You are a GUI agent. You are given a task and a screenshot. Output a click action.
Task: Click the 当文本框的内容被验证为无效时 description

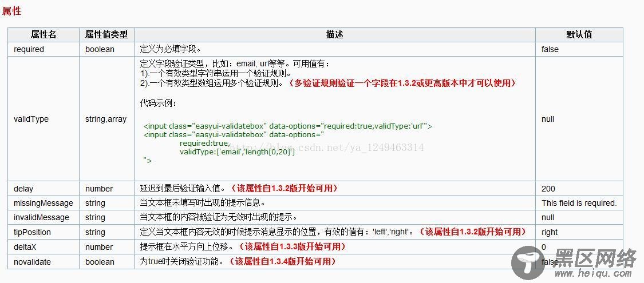pyautogui.click(x=219, y=217)
